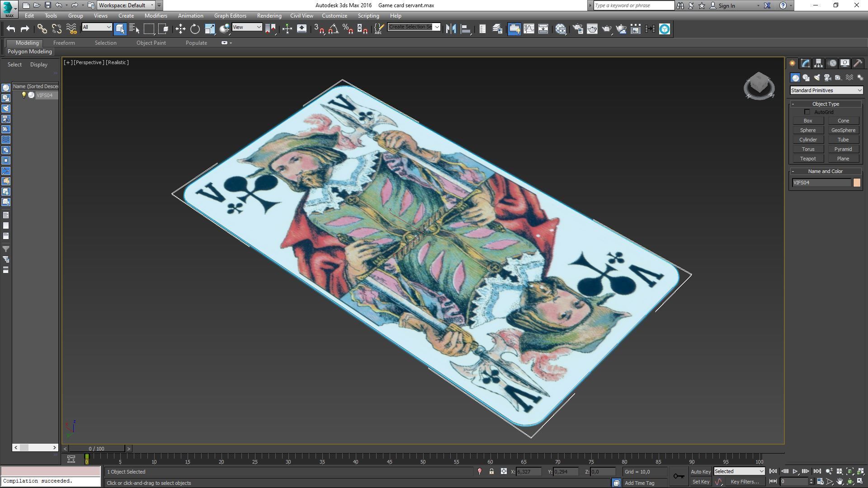Toggle the Selection Lock padlock

click(491, 471)
